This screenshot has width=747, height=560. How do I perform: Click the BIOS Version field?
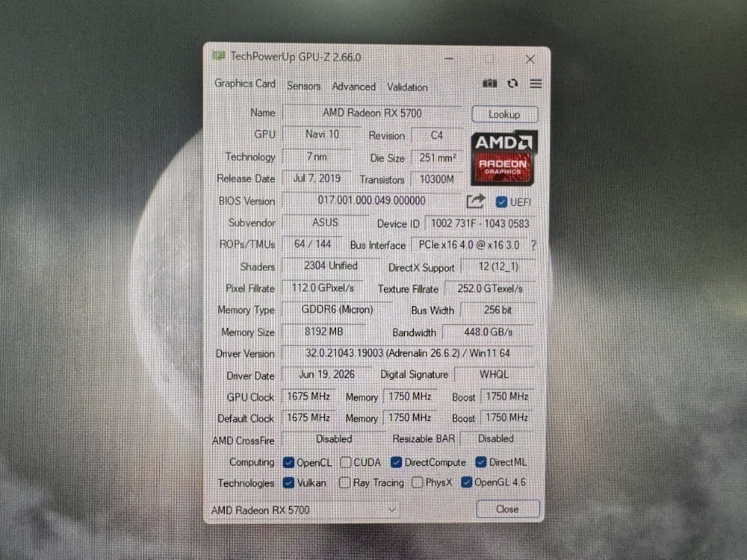point(371,200)
